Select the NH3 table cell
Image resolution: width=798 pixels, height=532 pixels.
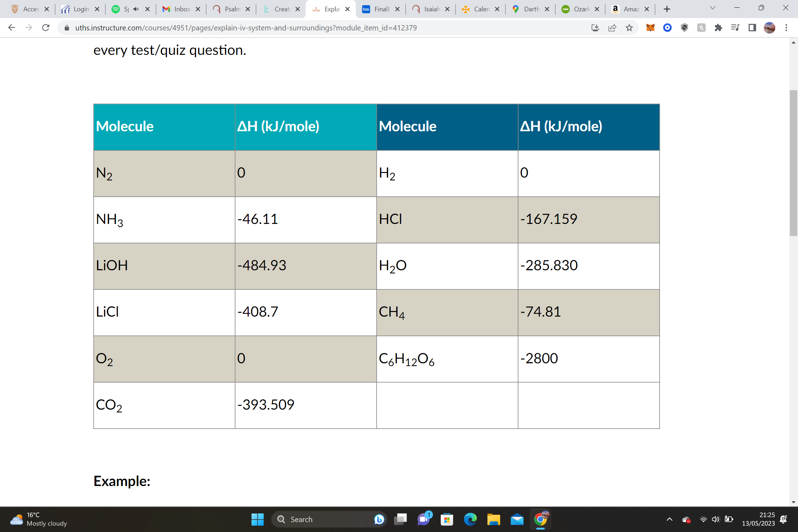click(164, 220)
